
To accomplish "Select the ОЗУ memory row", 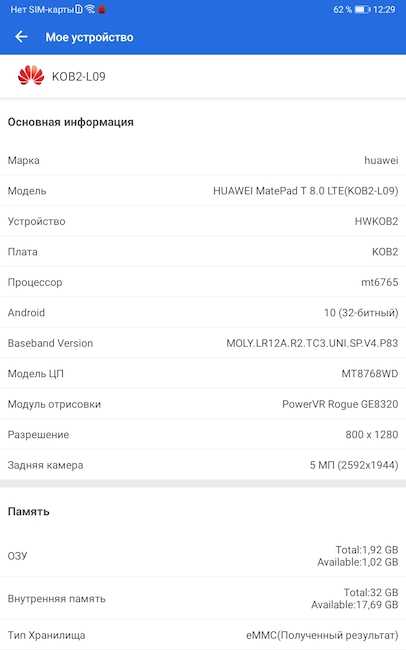I will pos(203,555).
